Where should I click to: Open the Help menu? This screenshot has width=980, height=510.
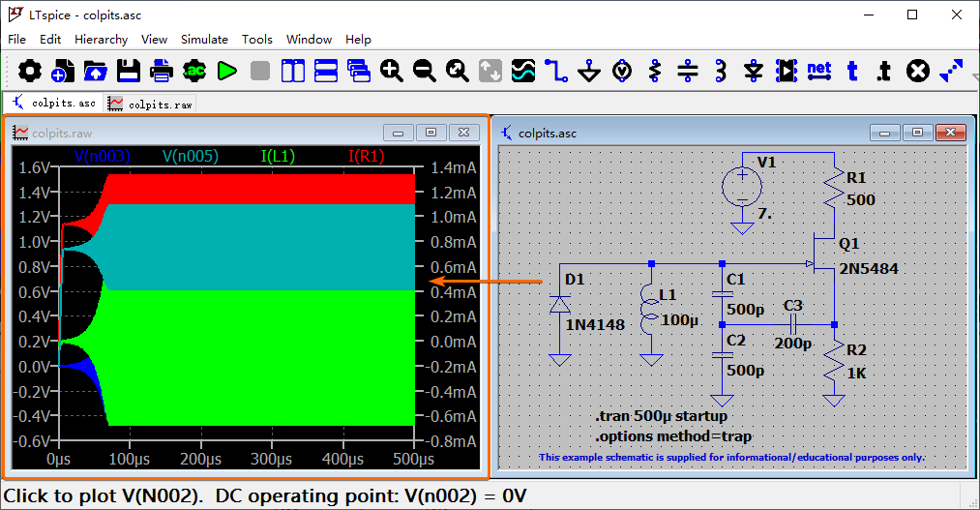point(358,40)
